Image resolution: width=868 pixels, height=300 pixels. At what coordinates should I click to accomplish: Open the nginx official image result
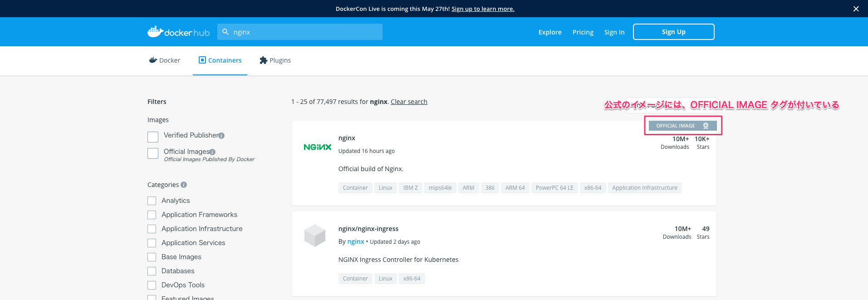click(347, 138)
